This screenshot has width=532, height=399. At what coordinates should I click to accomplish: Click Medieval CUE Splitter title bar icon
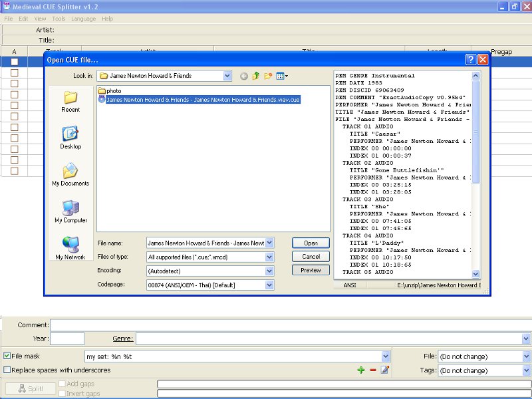[7, 6]
